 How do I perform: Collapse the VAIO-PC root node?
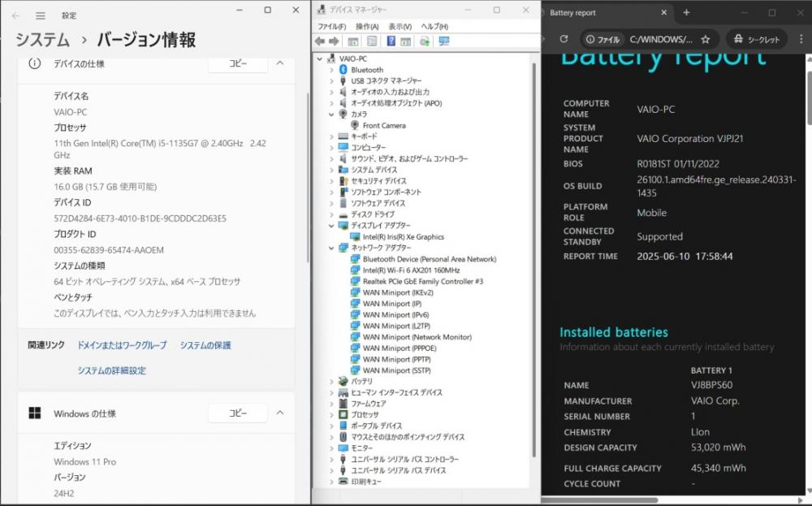click(x=320, y=59)
